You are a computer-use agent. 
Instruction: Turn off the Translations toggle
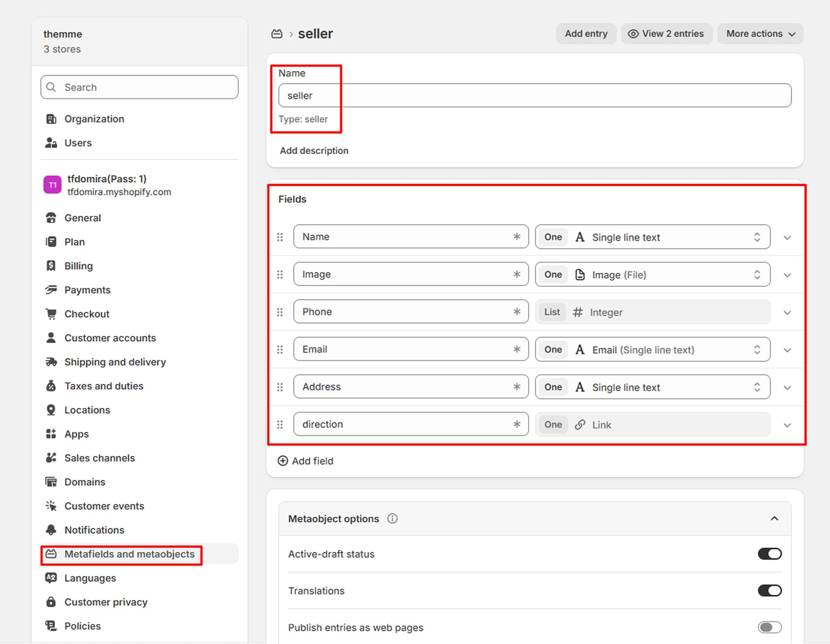[770, 591]
